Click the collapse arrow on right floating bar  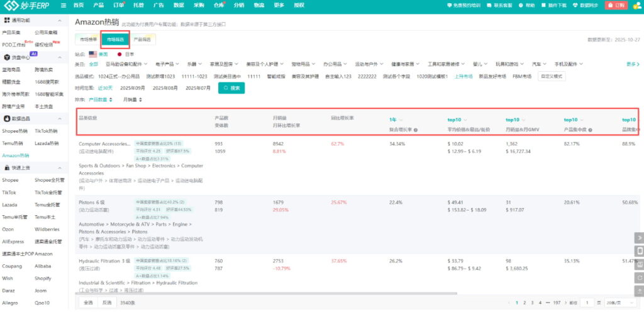tap(639, 238)
